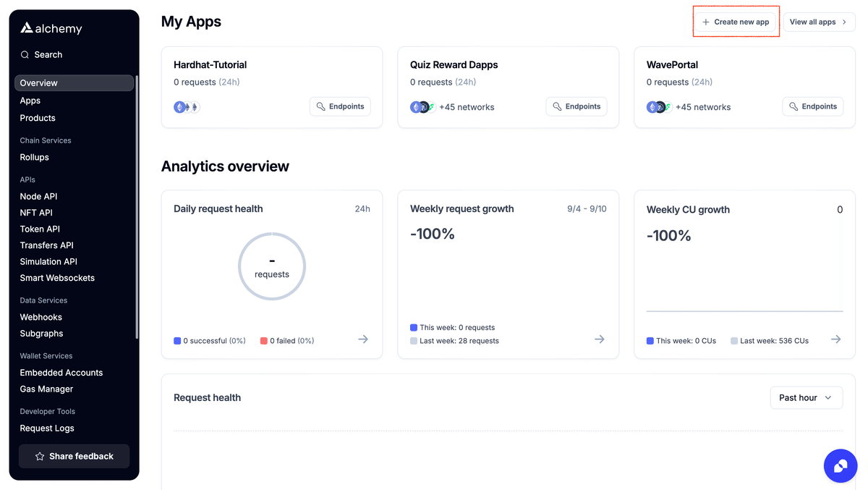Click the Daily request health title
Image resolution: width=868 pixels, height=490 pixels.
pyautogui.click(x=218, y=209)
